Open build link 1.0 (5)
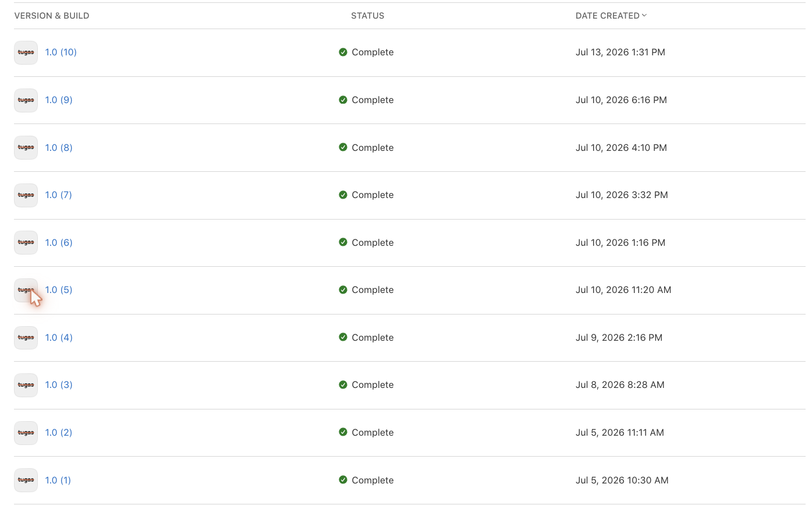 pos(59,290)
